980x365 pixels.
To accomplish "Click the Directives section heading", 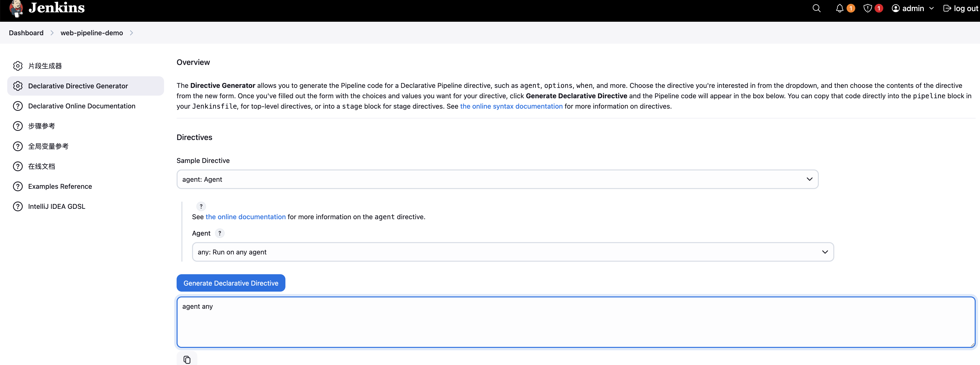I will [194, 137].
